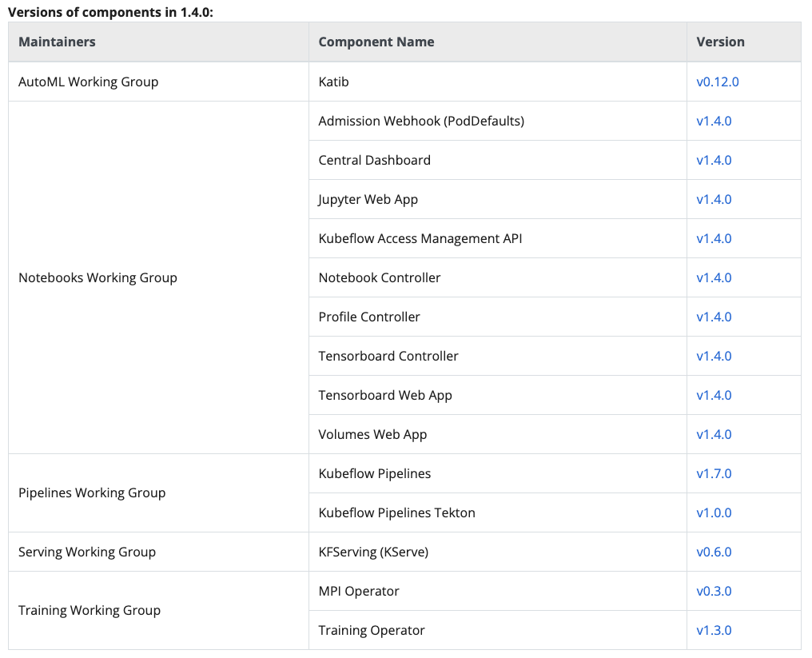Click the Kubeflow Pipelines Tekton text

pyautogui.click(x=396, y=513)
